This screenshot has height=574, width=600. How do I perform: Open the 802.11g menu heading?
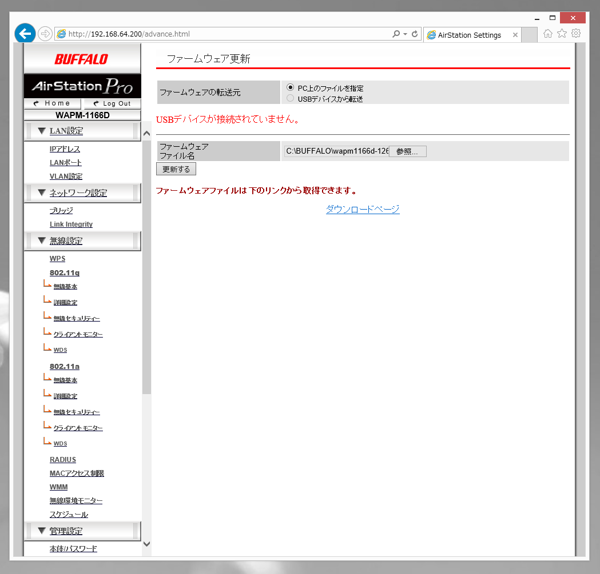point(64,273)
